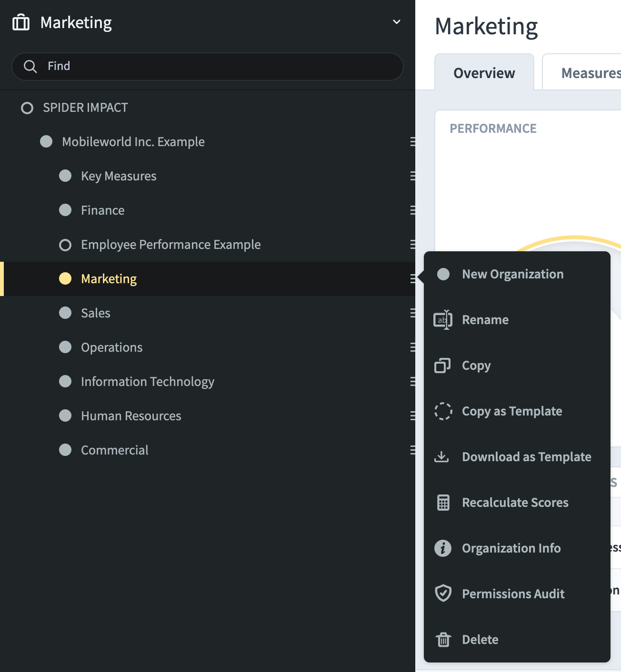This screenshot has height=672, width=621.
Task: Open the row menu beside Key Measures
Action: pyautogui.click(x=412, y=176)
